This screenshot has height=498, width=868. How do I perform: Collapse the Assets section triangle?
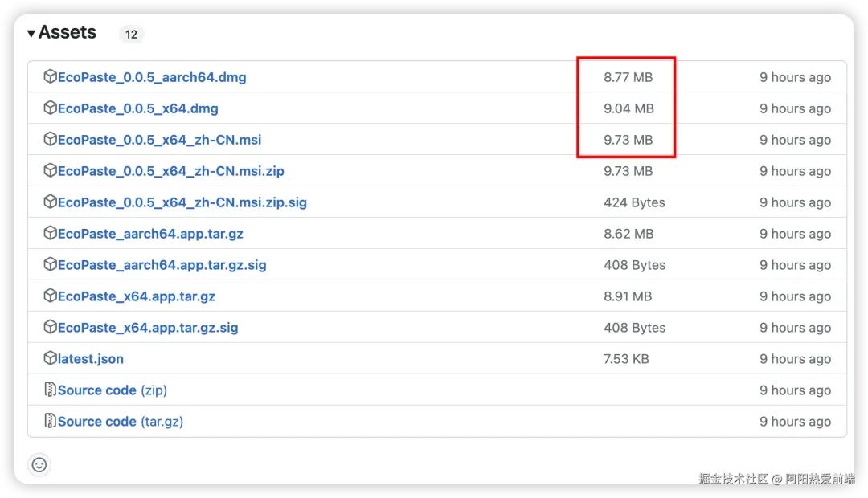click(x=31, y=34)
